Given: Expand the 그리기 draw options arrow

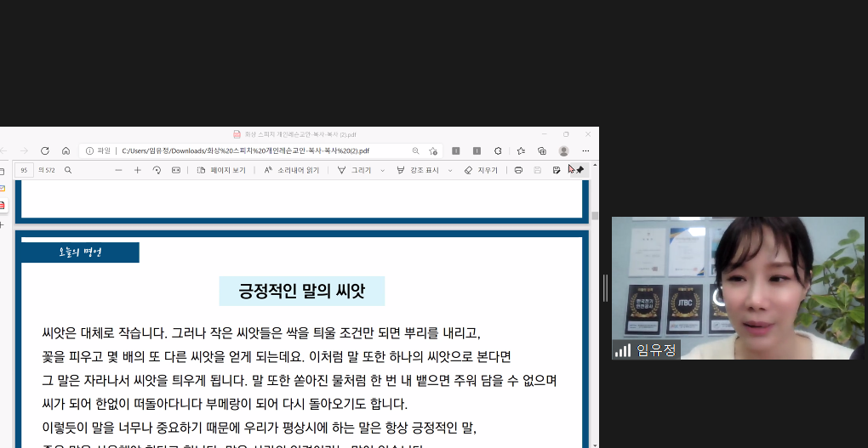Looking at the screenshot, I should (382, 170).
